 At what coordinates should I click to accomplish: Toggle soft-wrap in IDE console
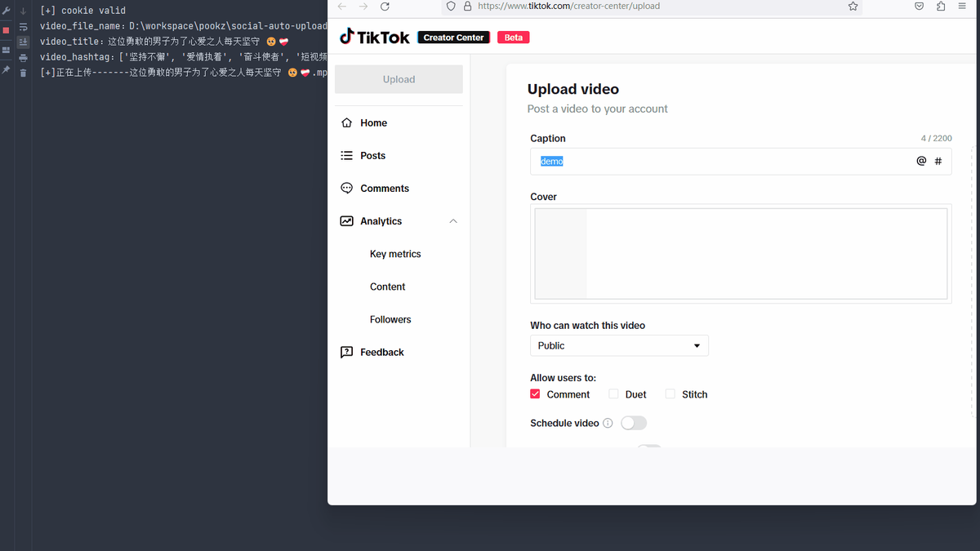23,27
